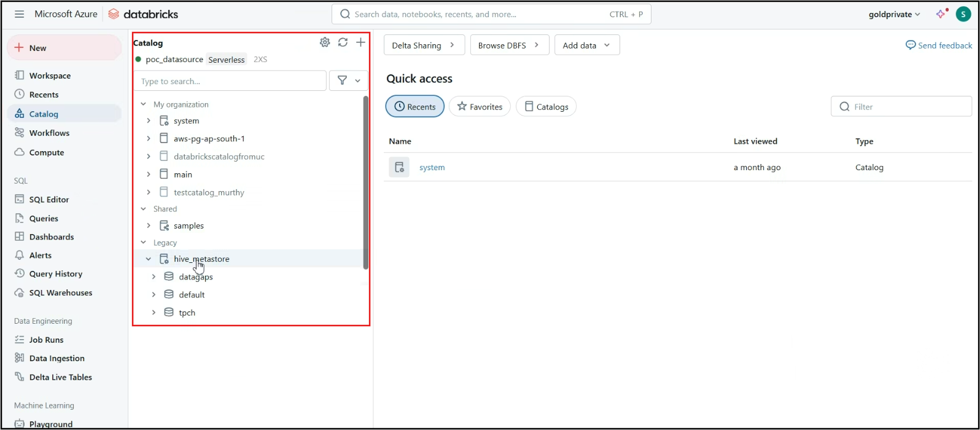Open the filter dropdown in Catalog panel
This screenshot has height=430, width=980.
[349, 80]
